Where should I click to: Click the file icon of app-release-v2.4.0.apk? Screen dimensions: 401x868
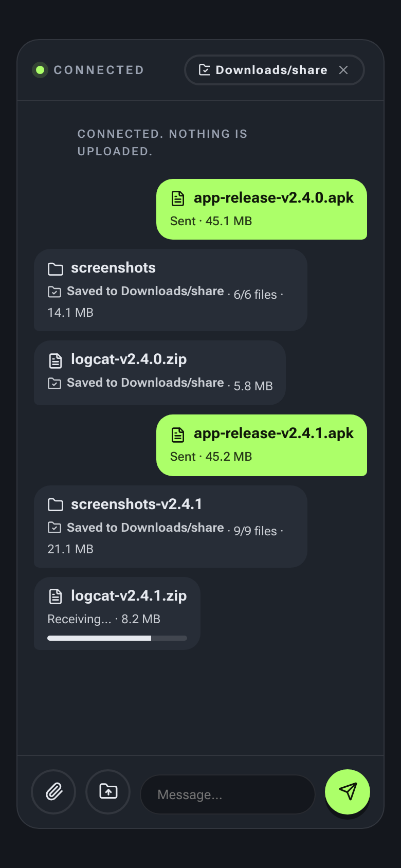(x=178, y=198)
